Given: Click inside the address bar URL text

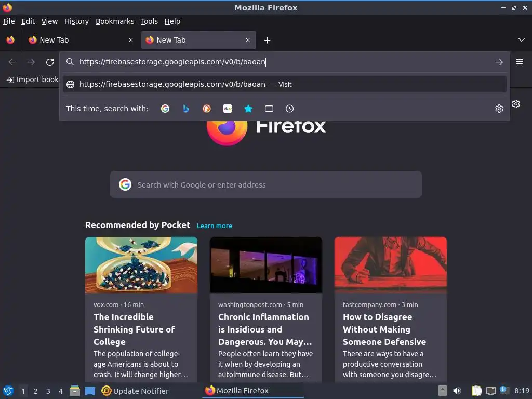Looking at the screenshot, I should 172,62.
